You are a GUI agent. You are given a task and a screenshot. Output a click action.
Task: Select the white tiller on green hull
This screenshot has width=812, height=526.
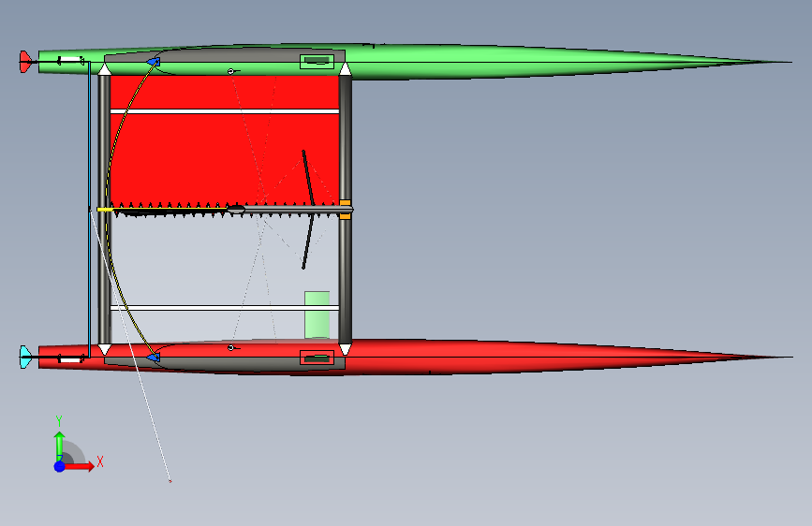coord(70,61)
